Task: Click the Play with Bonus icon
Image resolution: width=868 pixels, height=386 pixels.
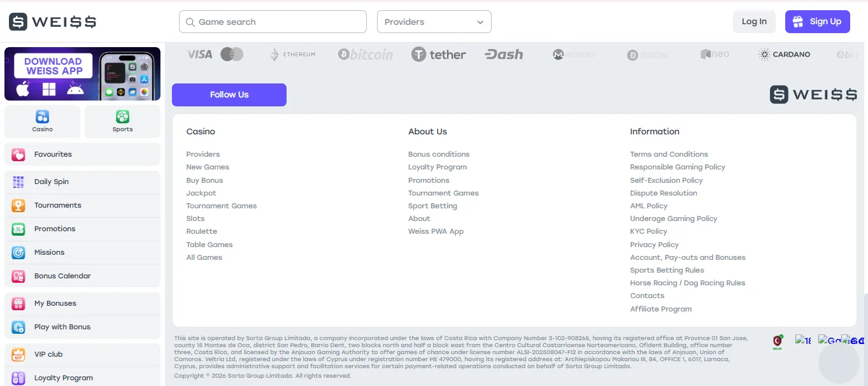Action: [x=18, y=327]
